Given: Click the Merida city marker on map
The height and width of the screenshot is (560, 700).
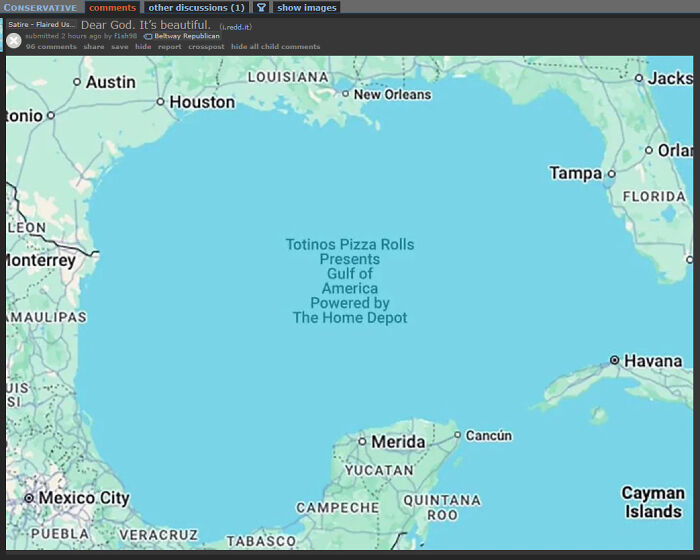Looking at the screenshot, I should pyautogui.click(x=363, y=441).
